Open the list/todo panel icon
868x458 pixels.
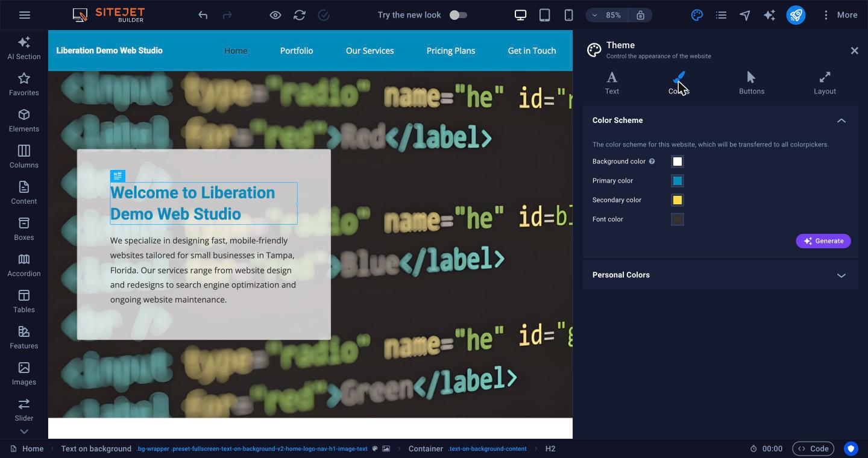(x=721, y=15)
